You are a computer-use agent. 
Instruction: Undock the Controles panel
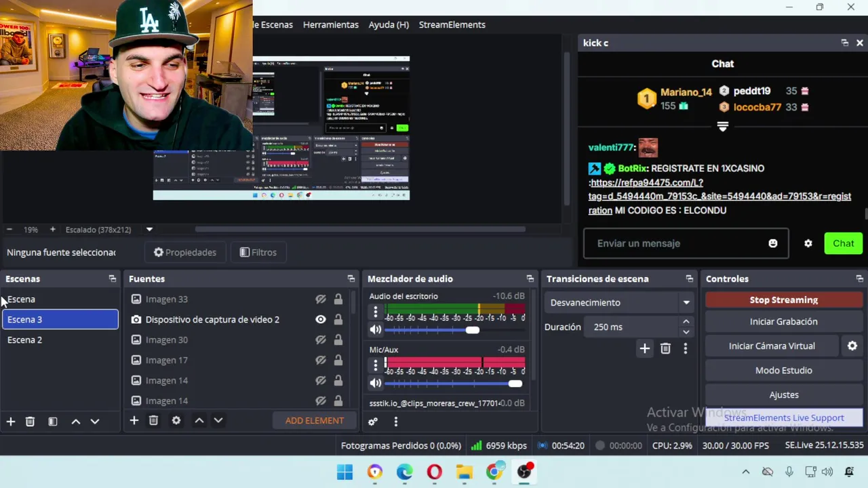pyautogui.click(x=860, y=279)
